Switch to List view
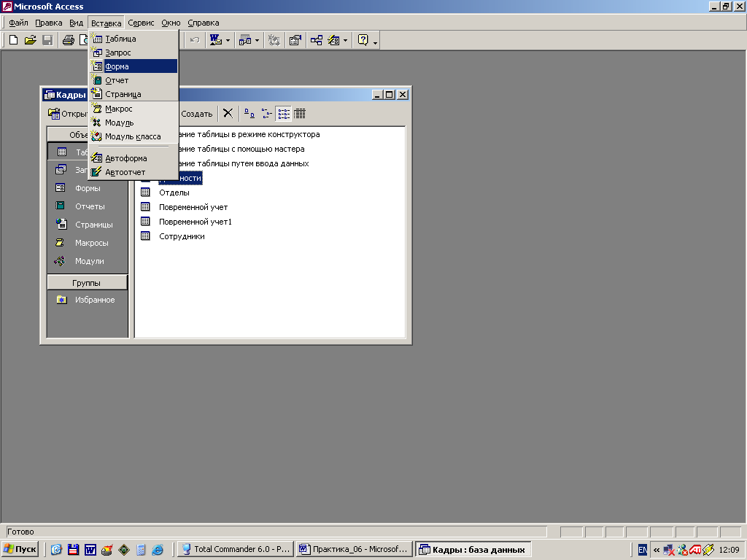Viewport: 747px width, 560px height. 284,113
